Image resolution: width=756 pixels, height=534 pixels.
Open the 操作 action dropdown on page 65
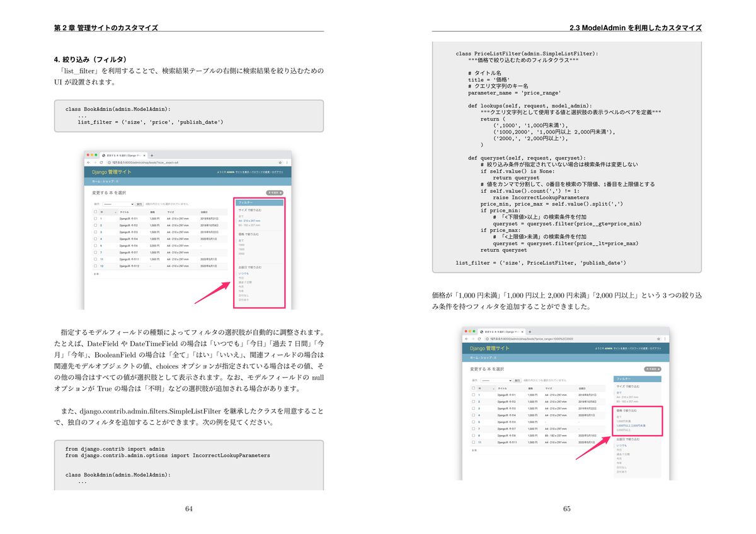[x=496, y=381]
